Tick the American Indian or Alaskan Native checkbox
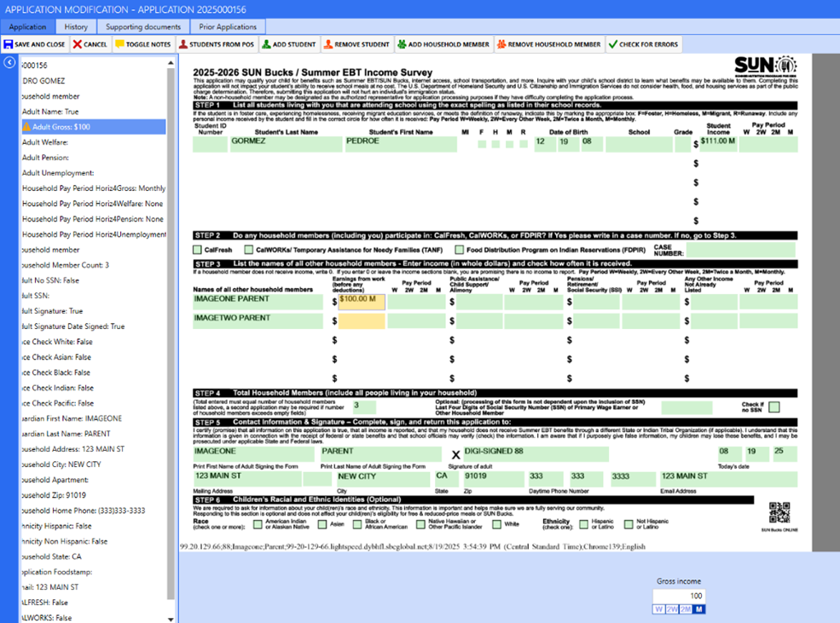 tap(258, 524)
